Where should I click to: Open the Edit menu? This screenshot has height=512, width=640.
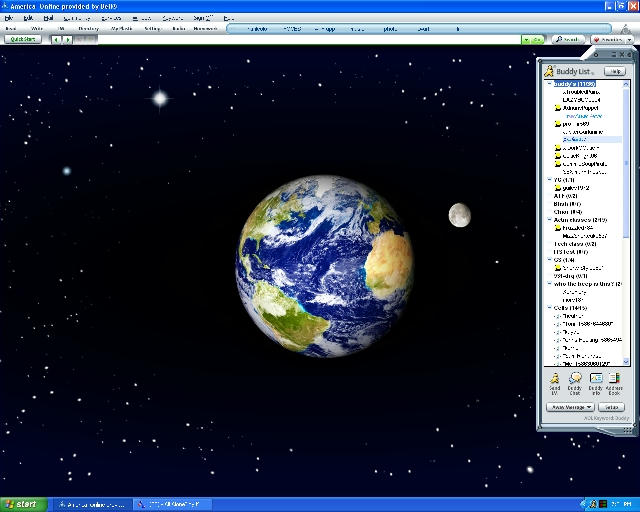(28, 18)
